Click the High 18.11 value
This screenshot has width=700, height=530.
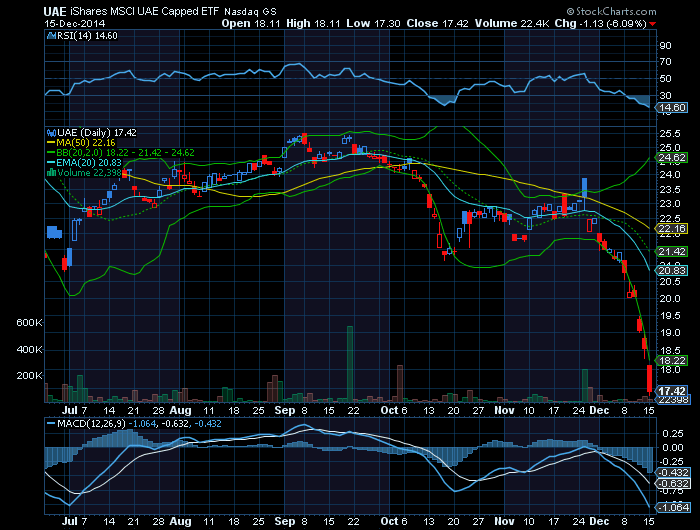(x=313, y=24)
